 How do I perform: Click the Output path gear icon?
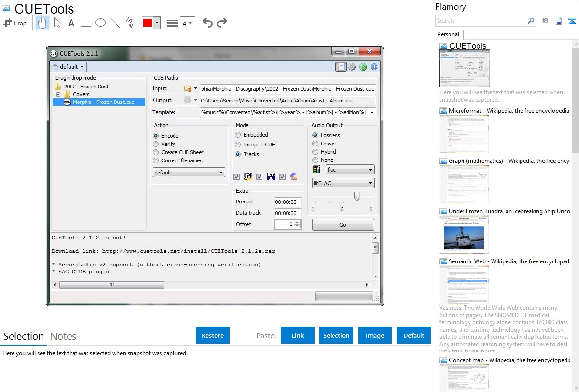click(188, 100)
